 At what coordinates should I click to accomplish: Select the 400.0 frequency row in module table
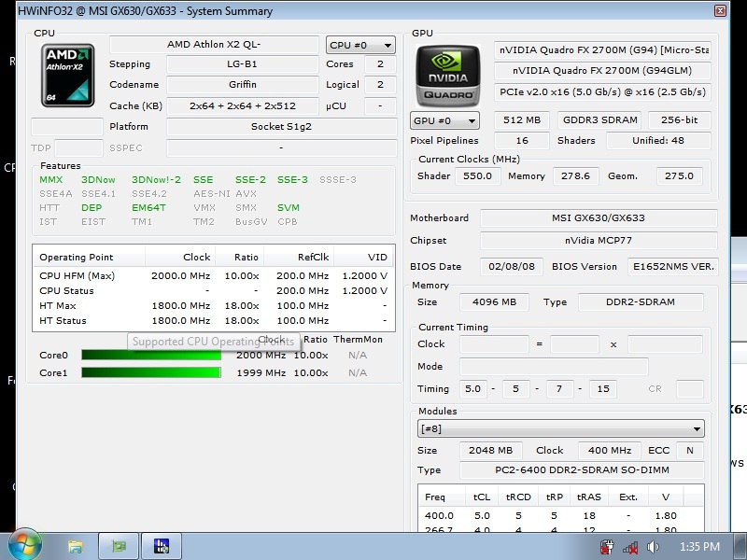tap(561, 516)
